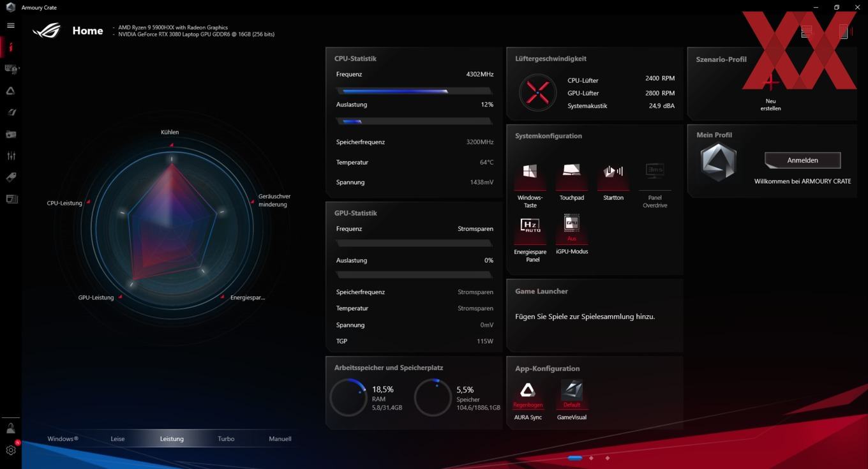This screenshot has width=868, height=469.
Task: Select the Leistung operating mode
Action: click(x=172, y=439)
